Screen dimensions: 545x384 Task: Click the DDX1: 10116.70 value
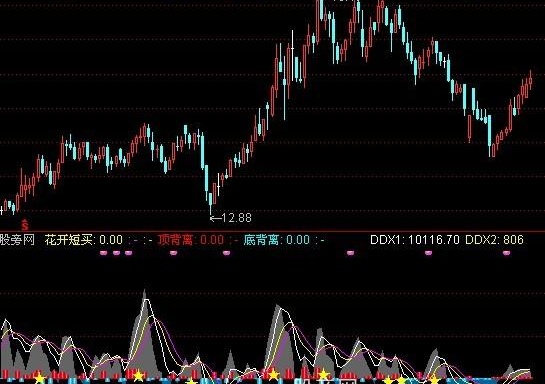click(415, 239)
